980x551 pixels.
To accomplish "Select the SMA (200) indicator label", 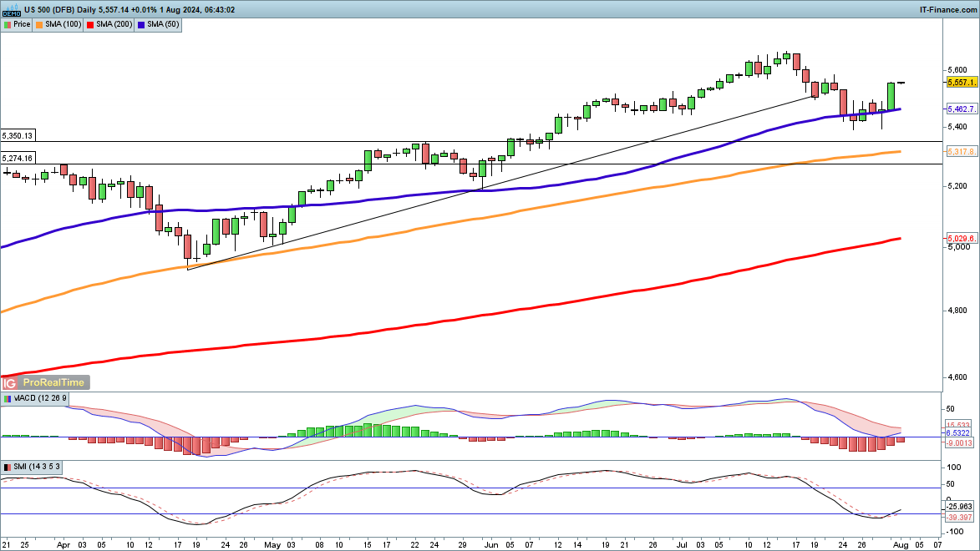I will (114, 24).
